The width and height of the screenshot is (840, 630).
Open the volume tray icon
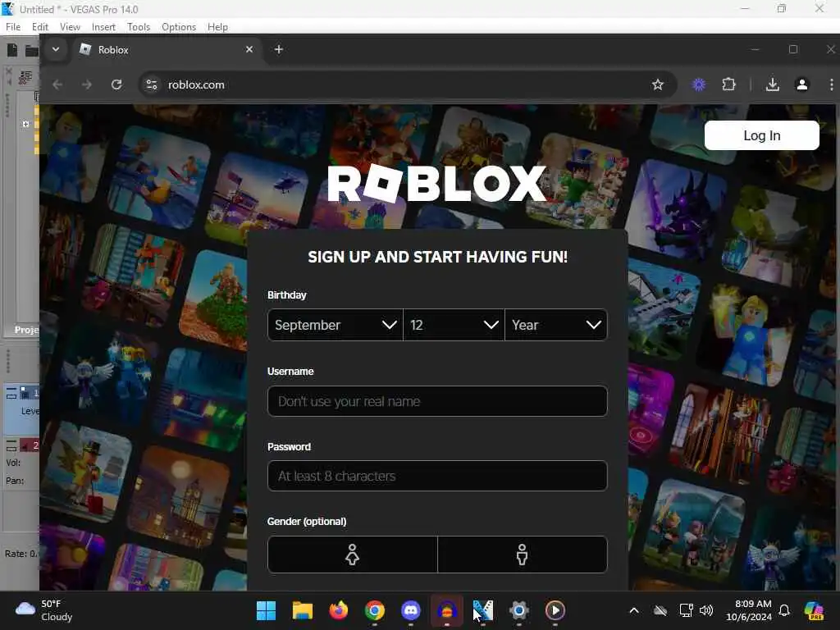706,610
